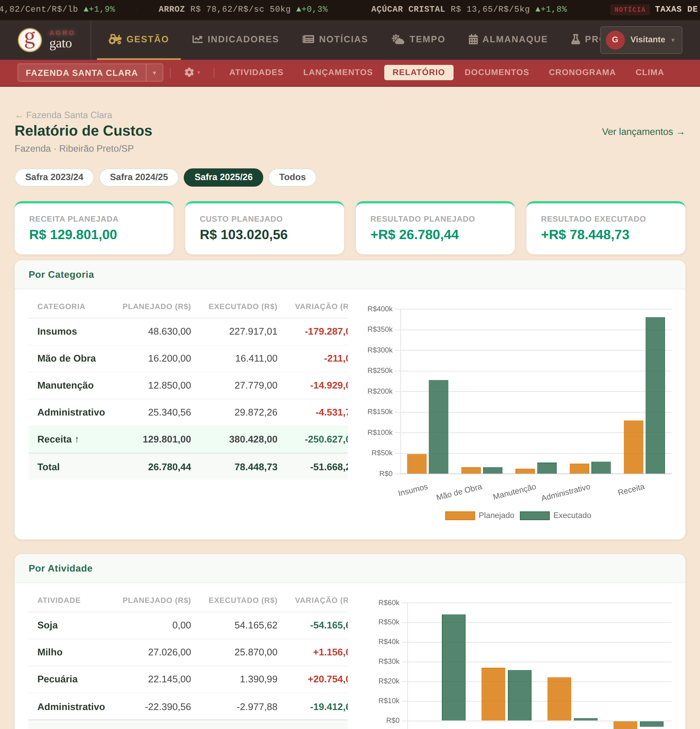Click the back arrow before Fazenda Santa Clara

19,116
